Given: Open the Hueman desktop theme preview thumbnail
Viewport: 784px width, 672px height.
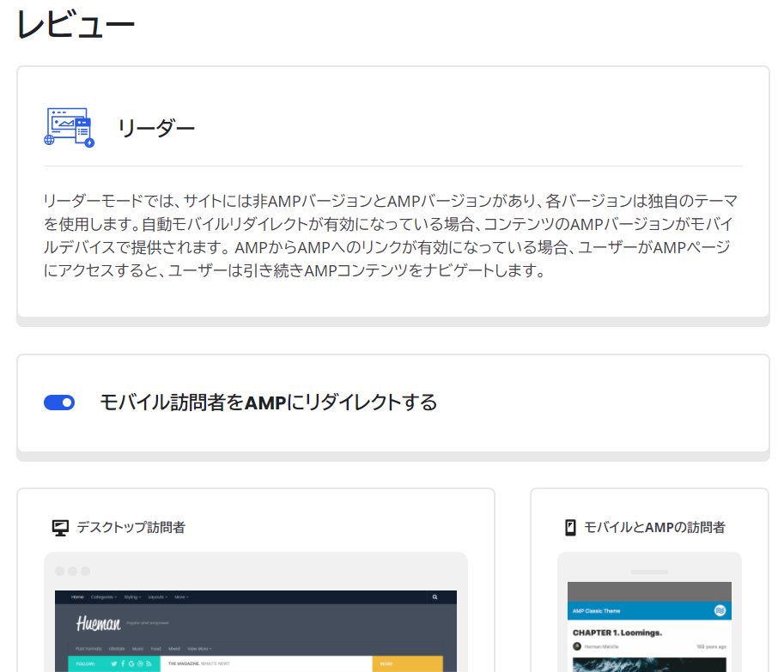Looking at the screenshot, I should (x=256, y=631).
